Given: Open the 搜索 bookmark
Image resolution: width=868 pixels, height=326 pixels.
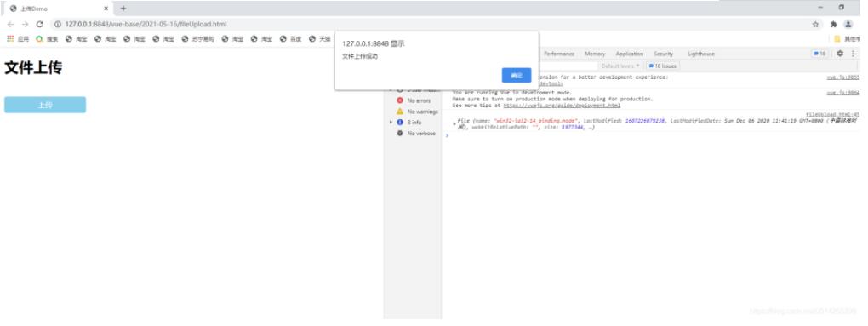Looking at the screenshot, I should [x=47, y=39].
